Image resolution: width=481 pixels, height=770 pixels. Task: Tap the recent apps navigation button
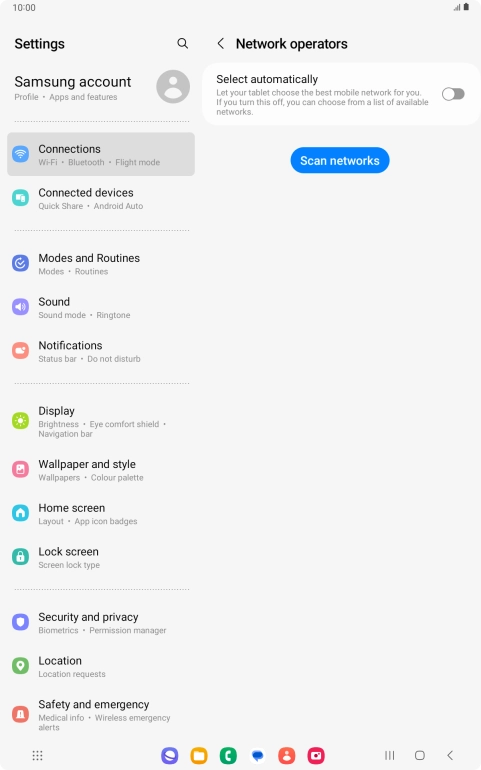click(390, 755)
